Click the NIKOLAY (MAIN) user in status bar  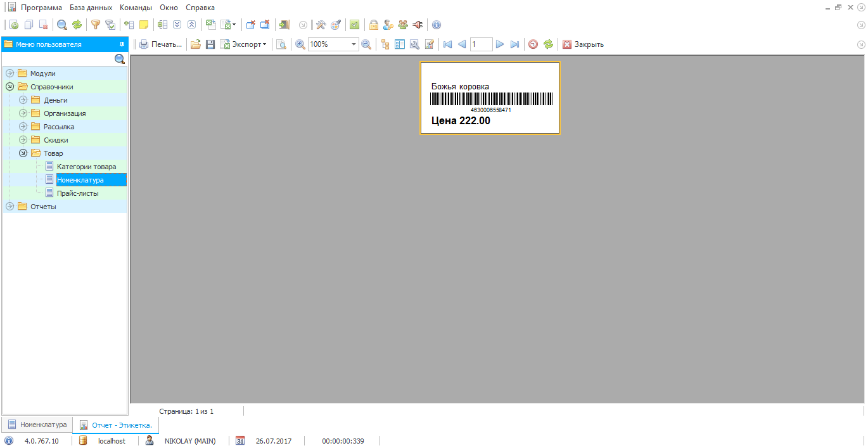click(190, 441)
